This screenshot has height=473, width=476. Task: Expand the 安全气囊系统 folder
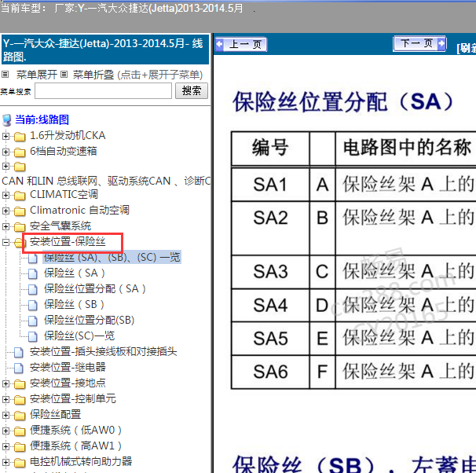click(5, 226)
